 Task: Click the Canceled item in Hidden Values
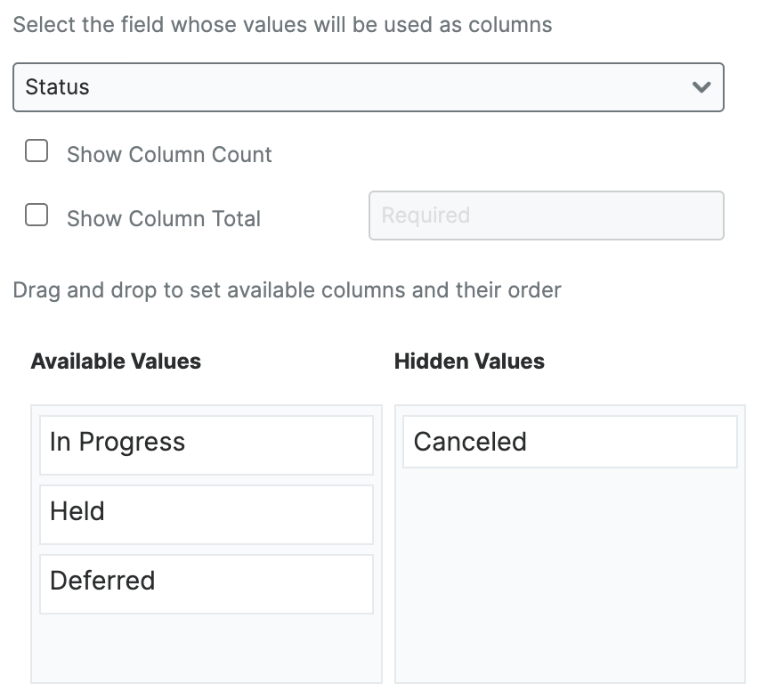[569, 442]
